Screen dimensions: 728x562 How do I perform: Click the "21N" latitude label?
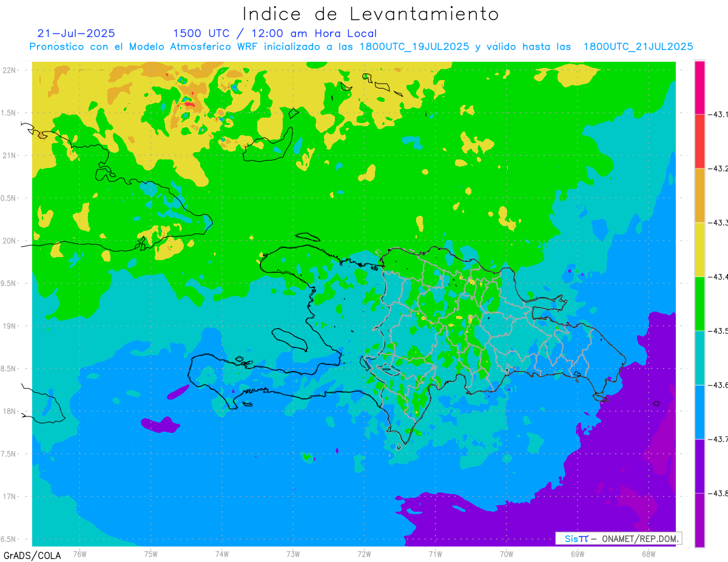(x=10, y=155)
